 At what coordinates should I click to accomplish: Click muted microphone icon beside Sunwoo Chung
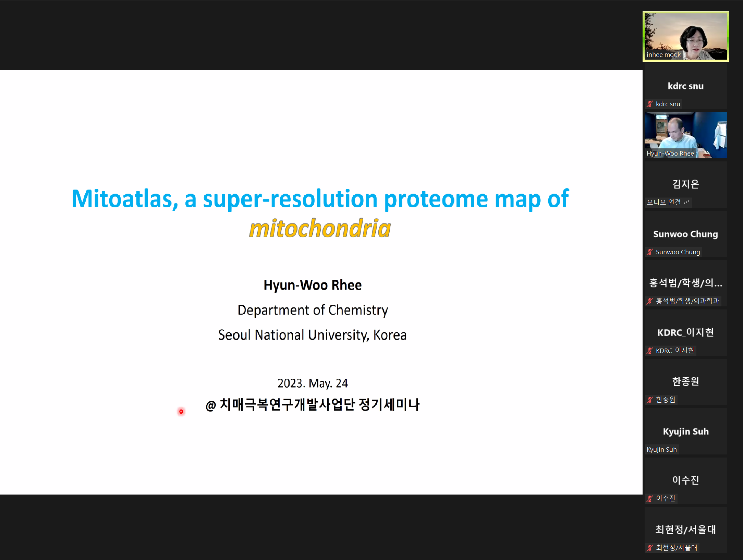tap(650, 252)
